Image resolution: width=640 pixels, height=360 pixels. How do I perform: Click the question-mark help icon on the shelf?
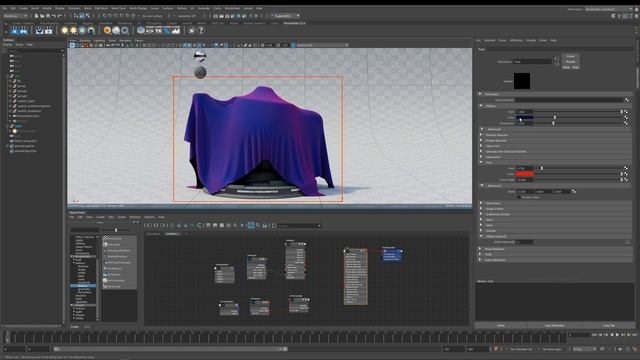click(x=201, y=30)
